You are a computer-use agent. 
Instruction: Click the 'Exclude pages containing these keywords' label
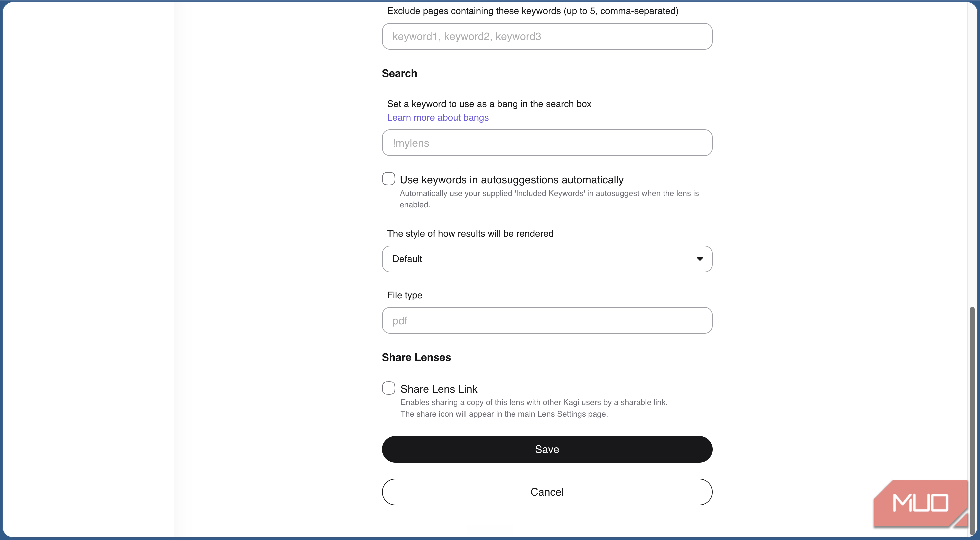pyautogui.click(x=533, y=11)
